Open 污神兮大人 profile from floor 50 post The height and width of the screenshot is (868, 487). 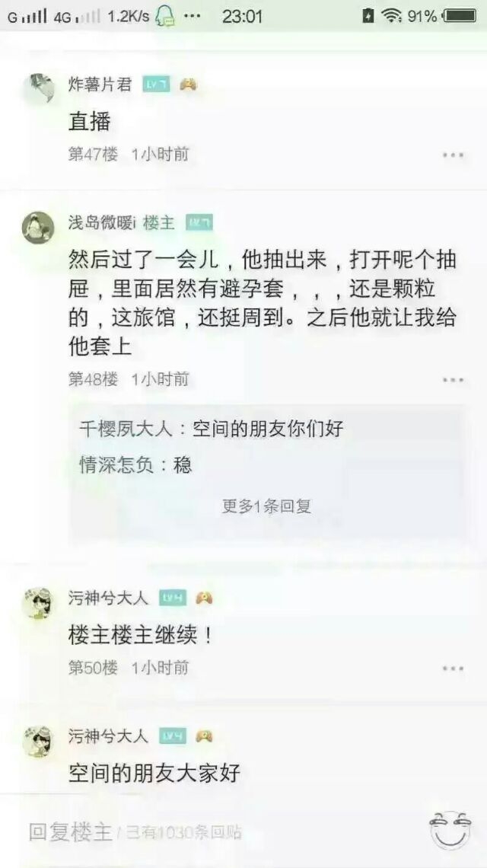[109, 598]
